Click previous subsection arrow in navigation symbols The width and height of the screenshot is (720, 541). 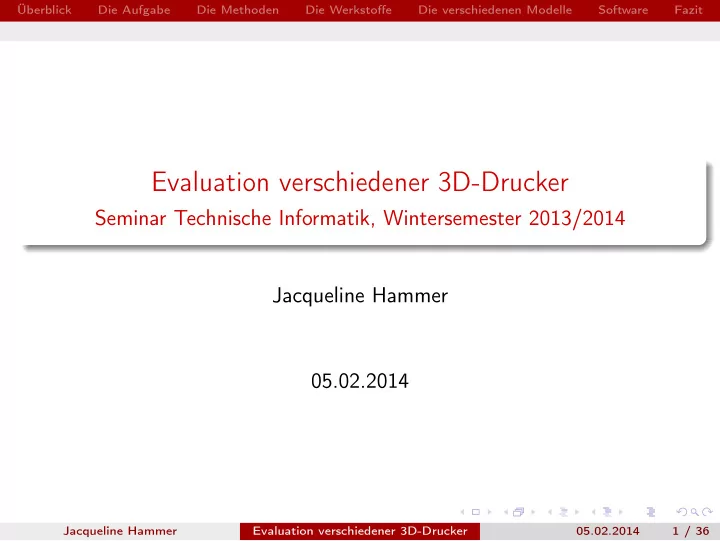point(550,512)
